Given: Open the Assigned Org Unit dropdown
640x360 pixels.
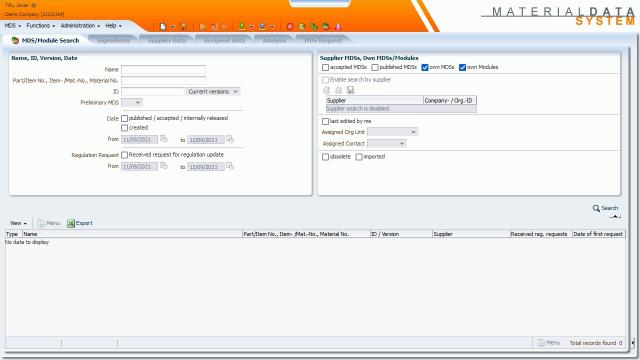Looking at the screenshot, I should pos(392,132).
